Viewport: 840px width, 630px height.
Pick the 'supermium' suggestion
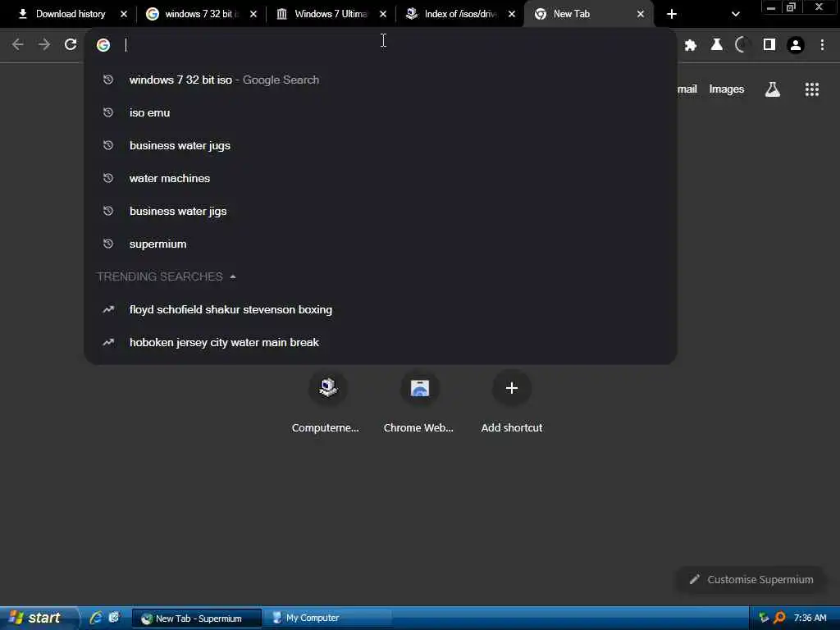click(x=381, y=244)
